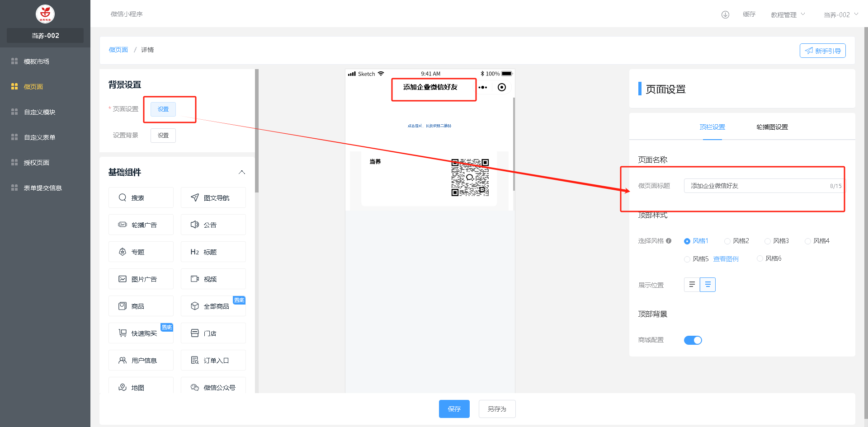Expand the 当养-002 account dropdown
The image size is (868, 427).
tap(840, 14)
